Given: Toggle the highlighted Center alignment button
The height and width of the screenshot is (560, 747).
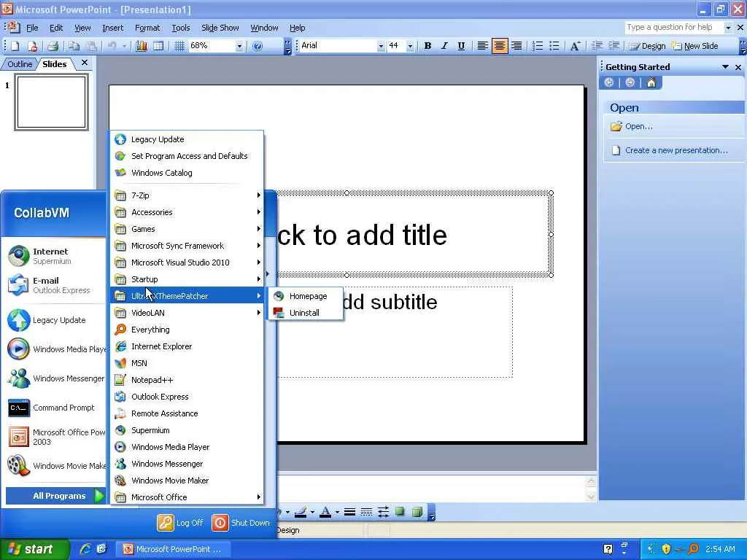Looking at the screenshot, I should click(499, 46).
